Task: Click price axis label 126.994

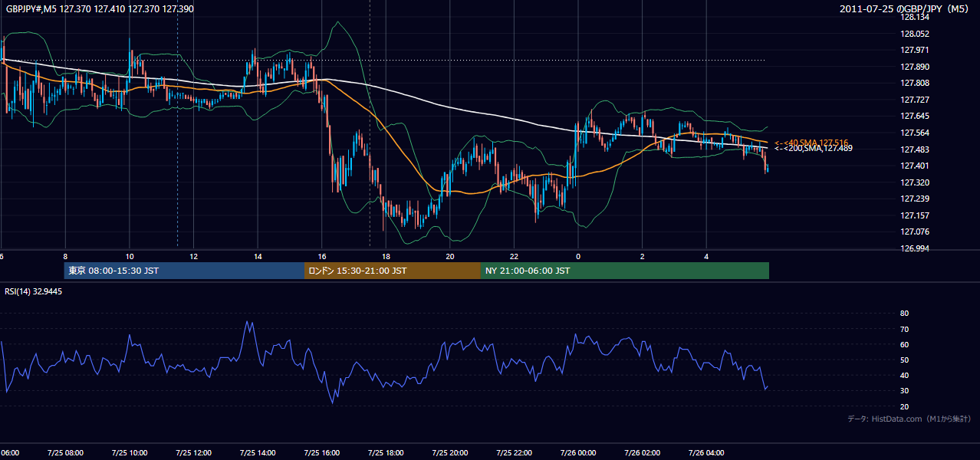Action: tap(915, 248)
